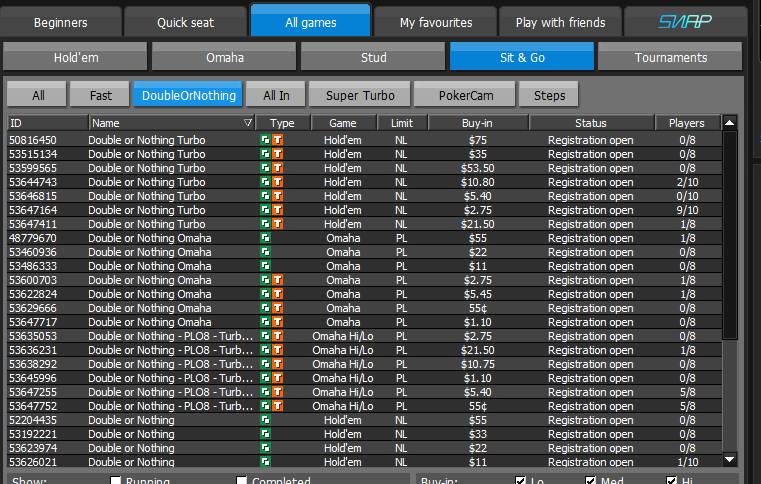Click orange Turbo icon for game 50816450

pos(277,140)
